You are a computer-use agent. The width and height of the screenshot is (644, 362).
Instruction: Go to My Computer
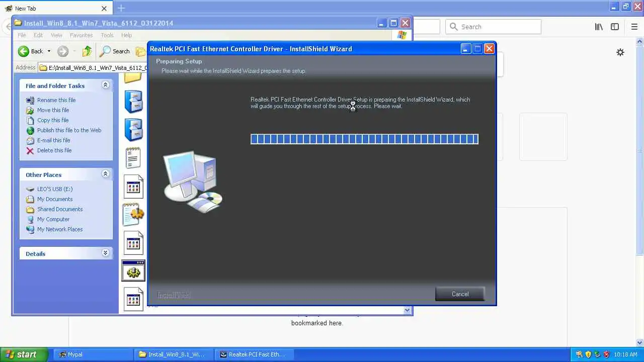[53, 219]
